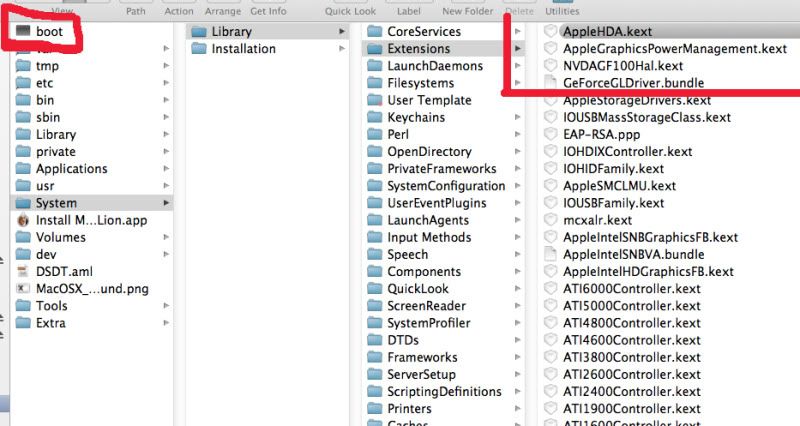This screenshot has width=800, height=426.
Task: Expand the Tools folder arrow
Action: [x=166, y=306]
